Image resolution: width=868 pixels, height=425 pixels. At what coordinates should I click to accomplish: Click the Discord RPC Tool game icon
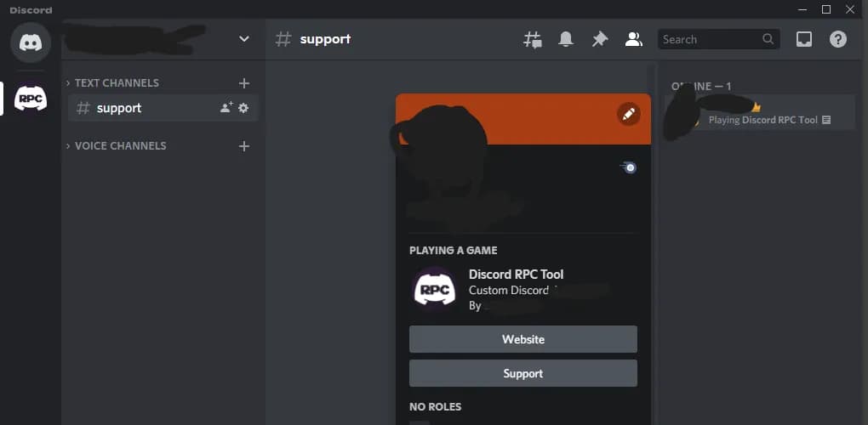pyautogui.click(x=435, y=290)
